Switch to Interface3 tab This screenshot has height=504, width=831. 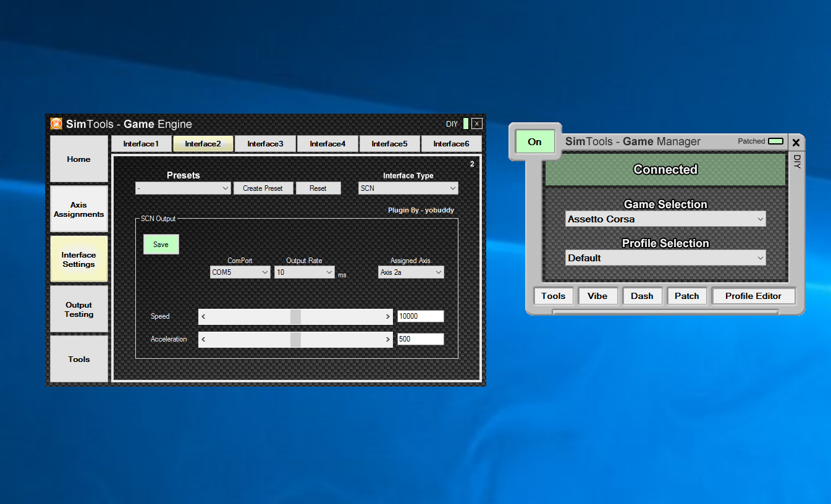(265, 144)
